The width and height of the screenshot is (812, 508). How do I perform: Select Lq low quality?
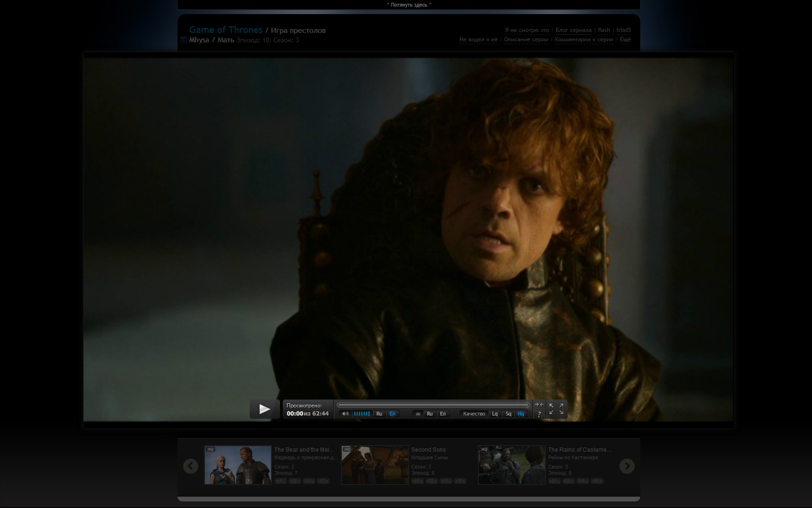click(495, 414)
